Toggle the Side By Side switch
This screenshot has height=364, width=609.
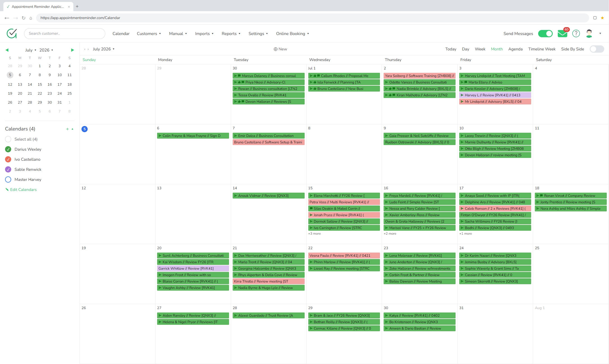(597, 49)
